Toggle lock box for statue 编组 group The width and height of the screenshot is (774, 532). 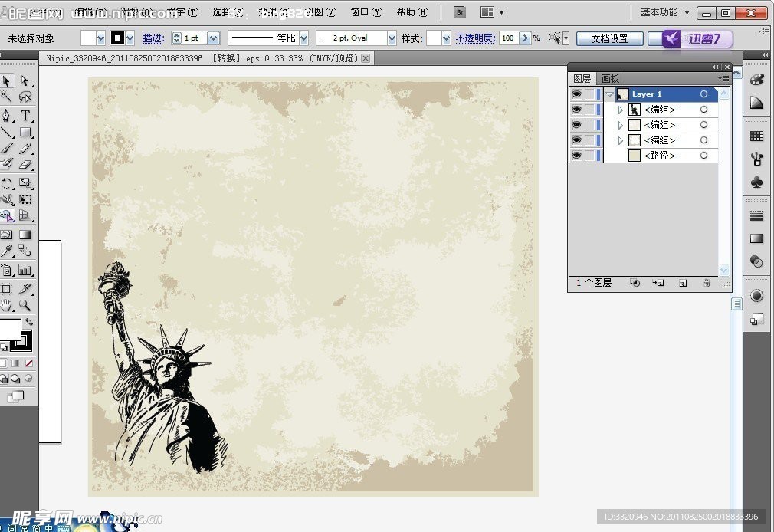coord(589,109)
